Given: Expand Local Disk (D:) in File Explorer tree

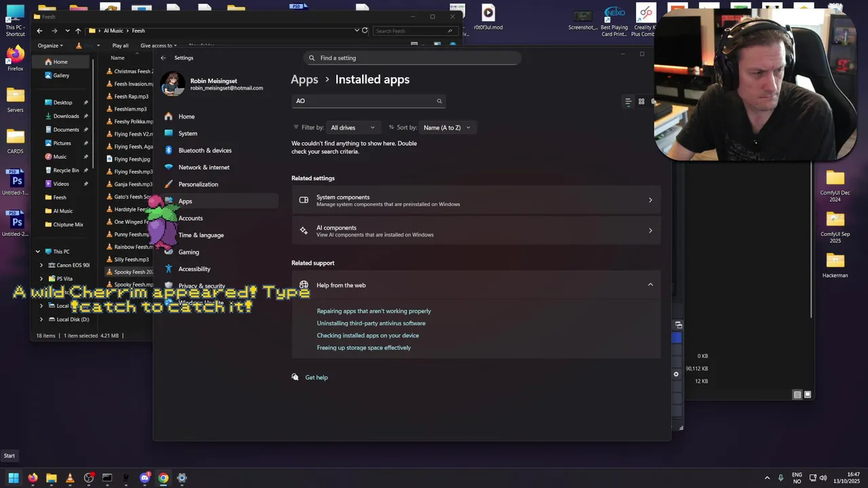Looking at the screenshot, I should (41, 319).
